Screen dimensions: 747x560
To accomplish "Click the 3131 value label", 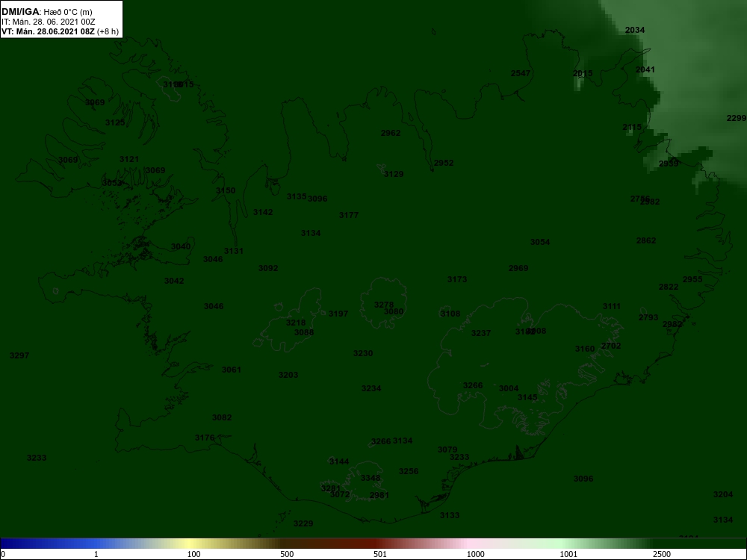I will click(233, 251).
